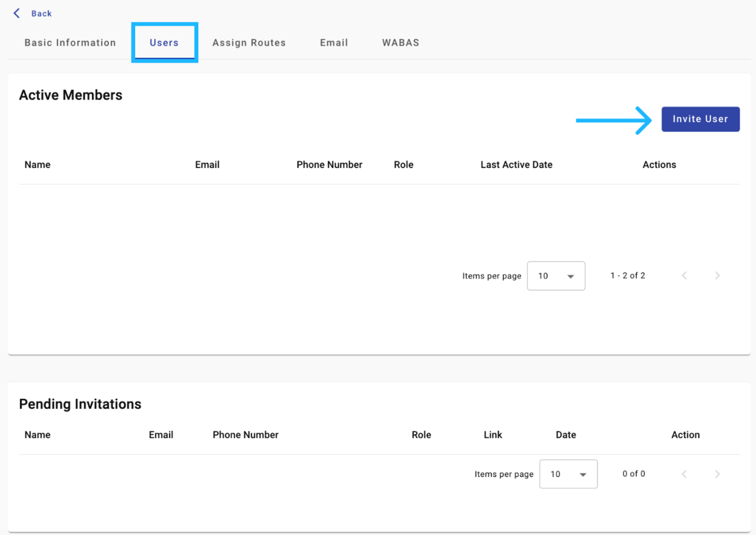Viewport: 756px width, 535px height.
Task: Click Name column header in Active Members
Action: [x=38, y=165]
